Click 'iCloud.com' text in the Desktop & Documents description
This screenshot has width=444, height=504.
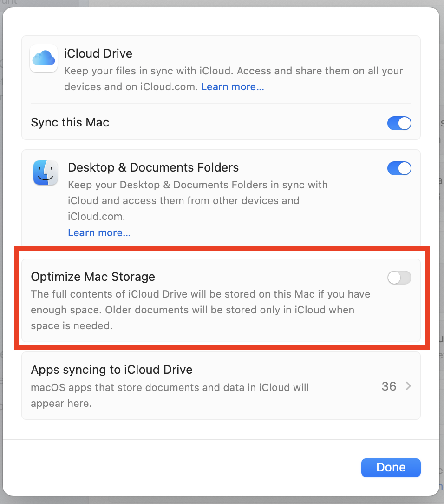[x=96, y=217]
